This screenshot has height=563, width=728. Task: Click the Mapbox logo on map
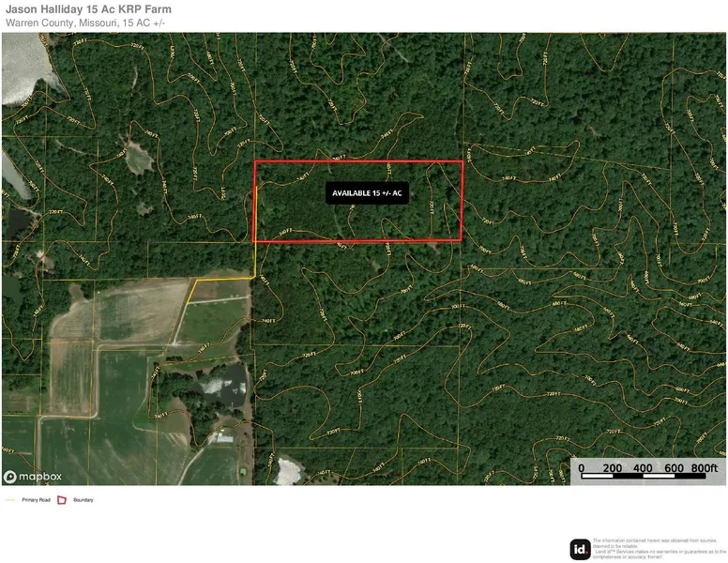click(x=33, y=477)
